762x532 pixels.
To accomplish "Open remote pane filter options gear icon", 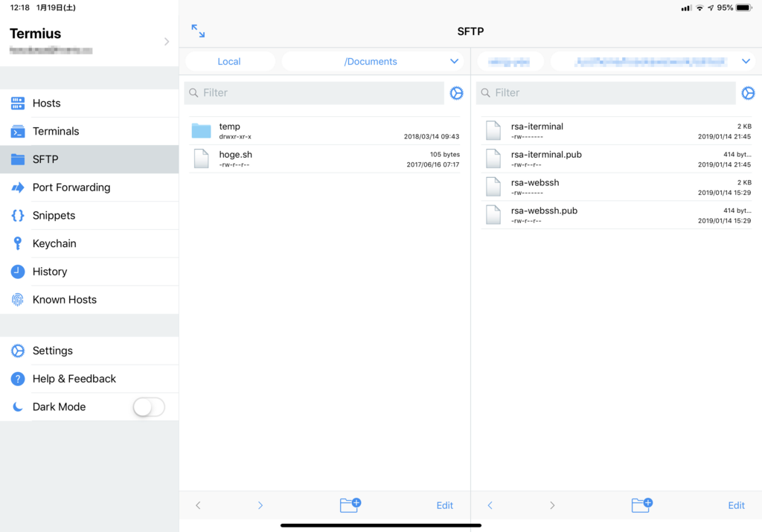I will coord(748,93).
